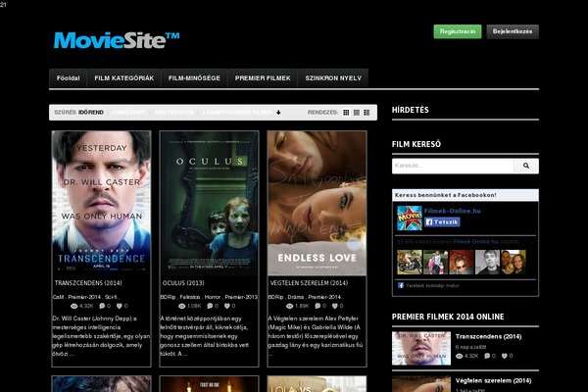Click the Bejelentkezés login button
Viewport: 588px width, 392px height.
pyautogui.click(x=513, y=31)
